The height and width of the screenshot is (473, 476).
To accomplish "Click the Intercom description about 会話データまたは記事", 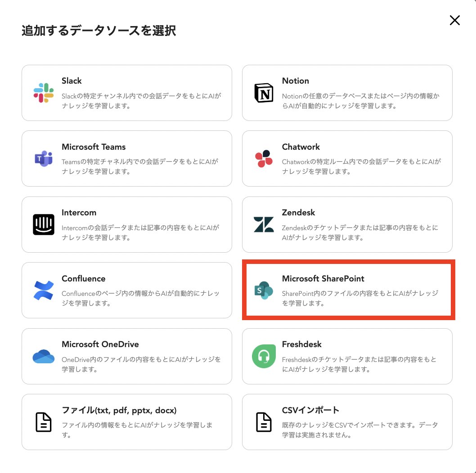I will (140, 232).
